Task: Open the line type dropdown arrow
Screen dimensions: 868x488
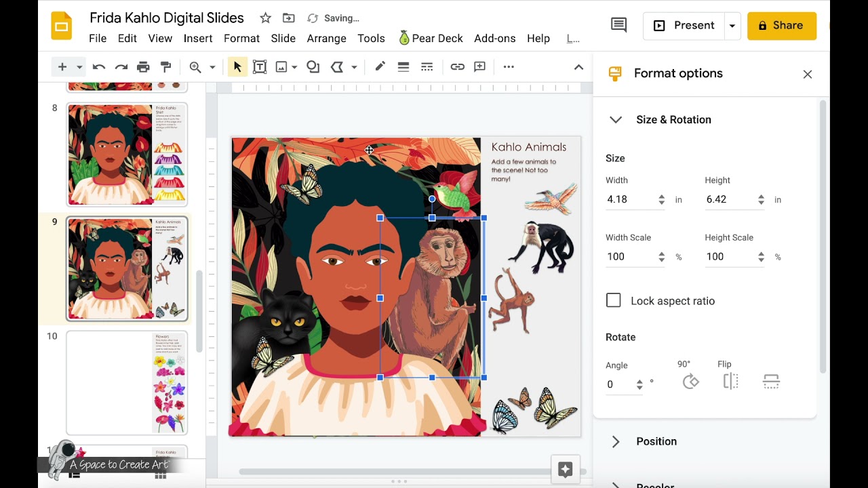Action: tap(354, 67)
